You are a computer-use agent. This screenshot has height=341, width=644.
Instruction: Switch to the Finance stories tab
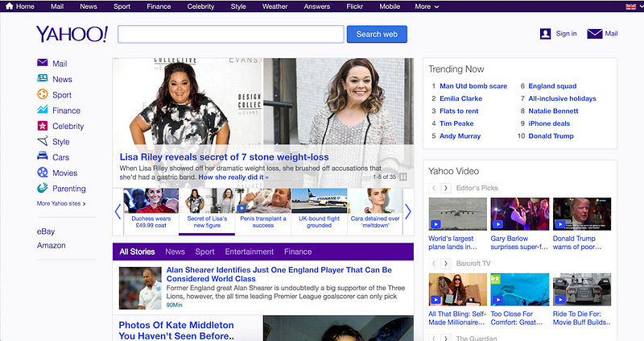pyautogui.click(x=298, y=252)
